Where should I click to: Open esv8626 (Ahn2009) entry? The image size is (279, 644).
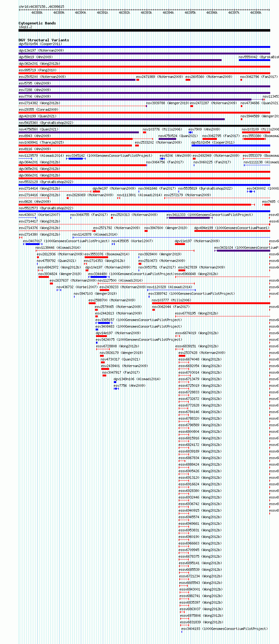35,202
